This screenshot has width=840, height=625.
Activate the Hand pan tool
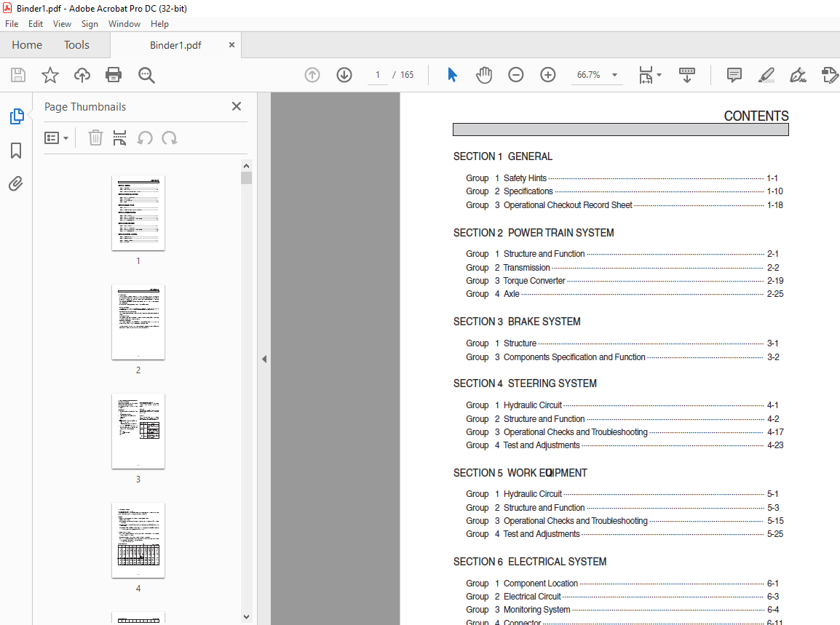484,75
